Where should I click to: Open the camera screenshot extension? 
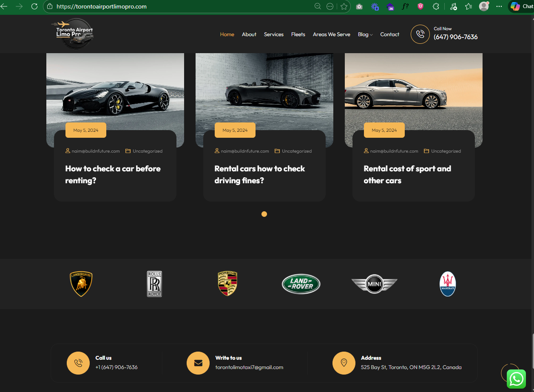(359, 6)
